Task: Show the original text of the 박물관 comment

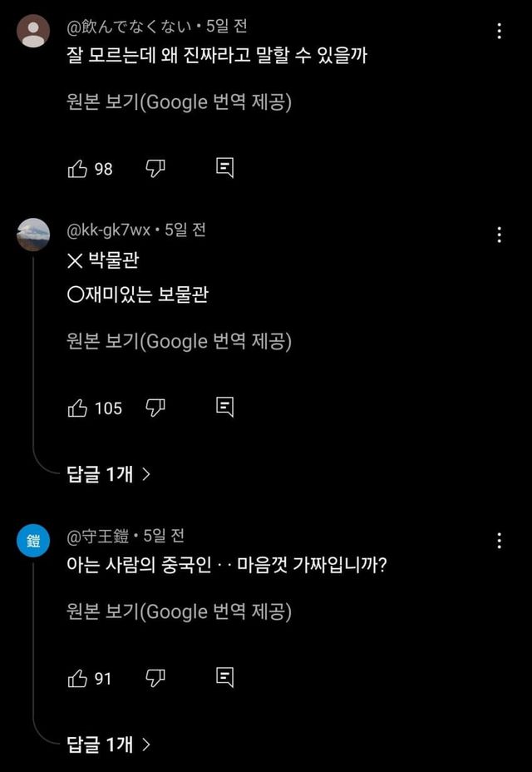Action: [179, 341]
